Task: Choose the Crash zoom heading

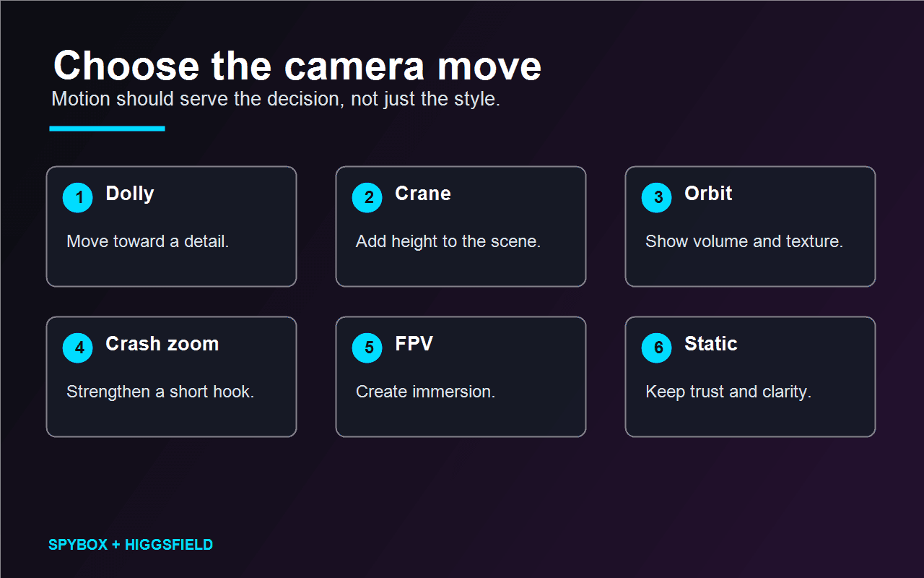Action: pyautogui.click(x=162, y=344)
